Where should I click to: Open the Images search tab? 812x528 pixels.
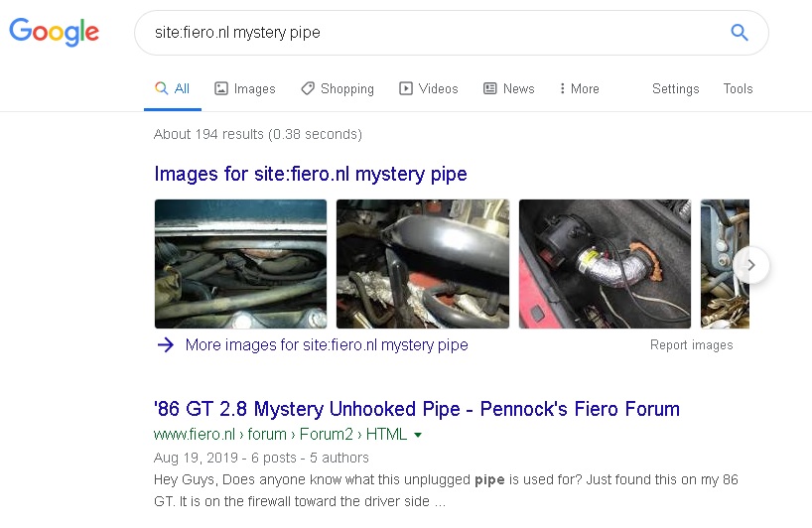point(245,88)
